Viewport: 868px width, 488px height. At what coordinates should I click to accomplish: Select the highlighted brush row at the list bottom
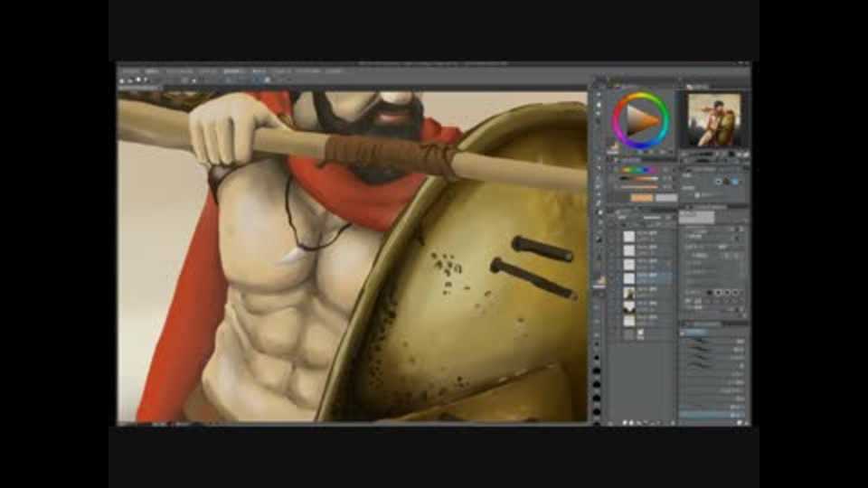tap(713, 414)
